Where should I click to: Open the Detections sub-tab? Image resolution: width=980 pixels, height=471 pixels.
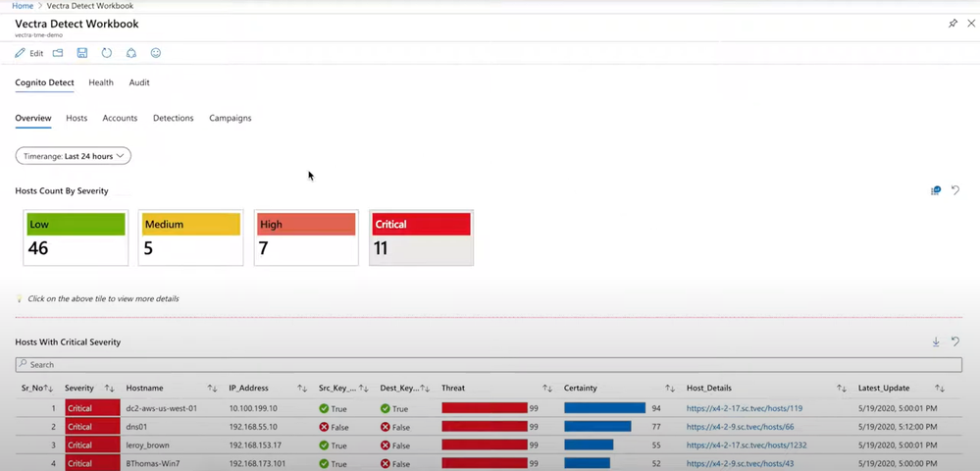pos(173,118)
